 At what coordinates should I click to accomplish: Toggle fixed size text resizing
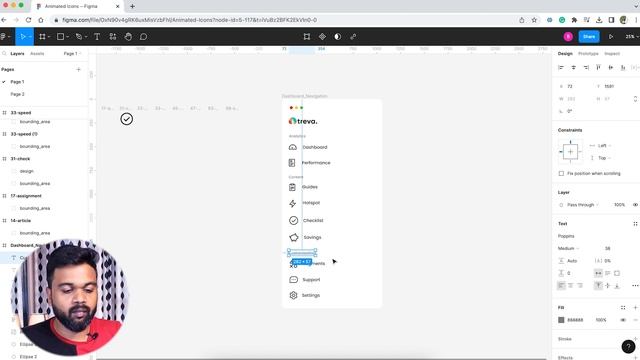click(x=617, y=273)
